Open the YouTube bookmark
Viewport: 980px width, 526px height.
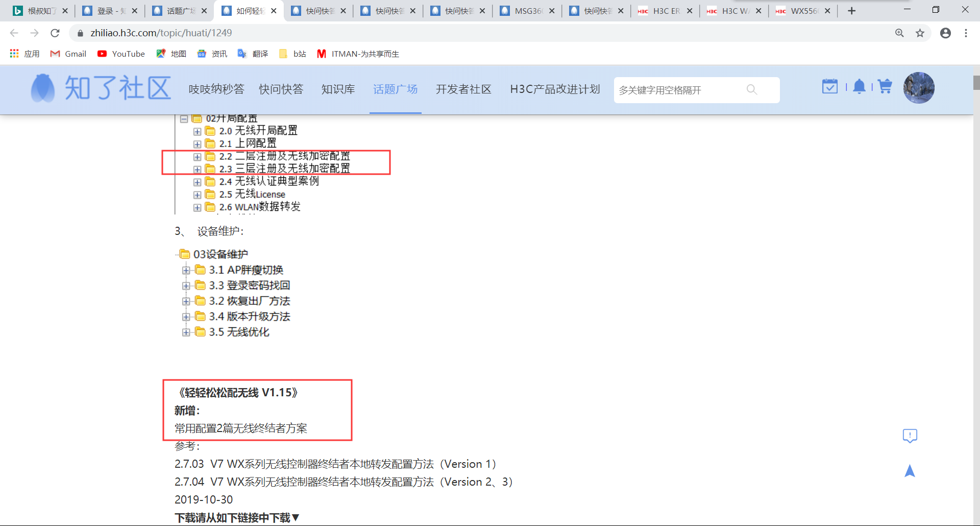(121, 54)
